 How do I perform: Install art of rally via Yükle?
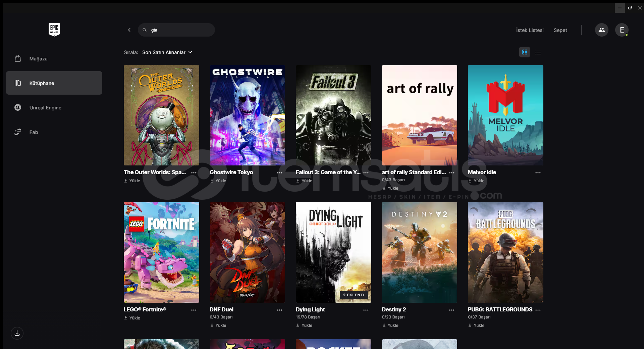point(390,188)
